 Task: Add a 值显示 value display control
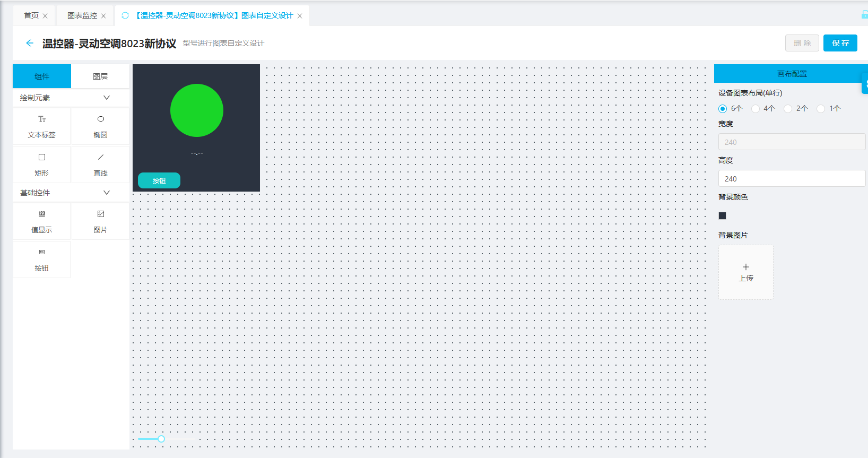pos(42,221)
